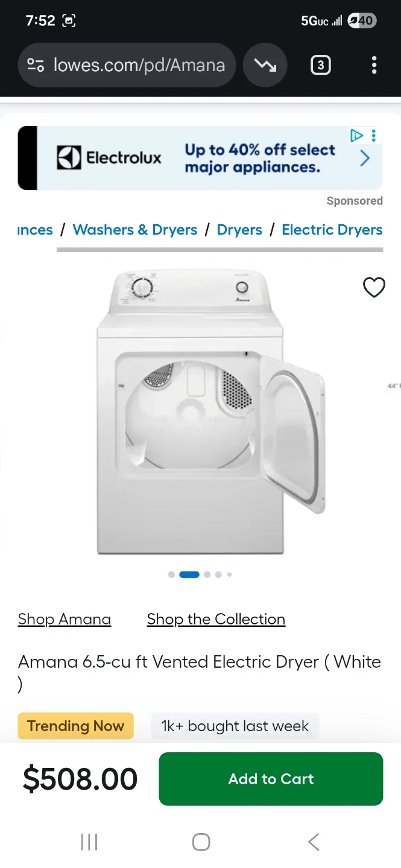Add the Amana dryer to cart
401x868 pixels.
[x=271, y=779]
